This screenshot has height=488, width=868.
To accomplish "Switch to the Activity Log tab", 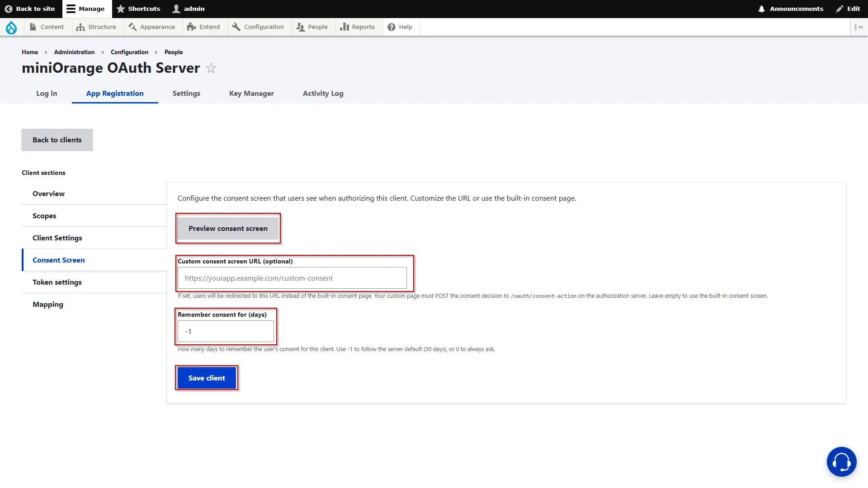I will 323,94.
